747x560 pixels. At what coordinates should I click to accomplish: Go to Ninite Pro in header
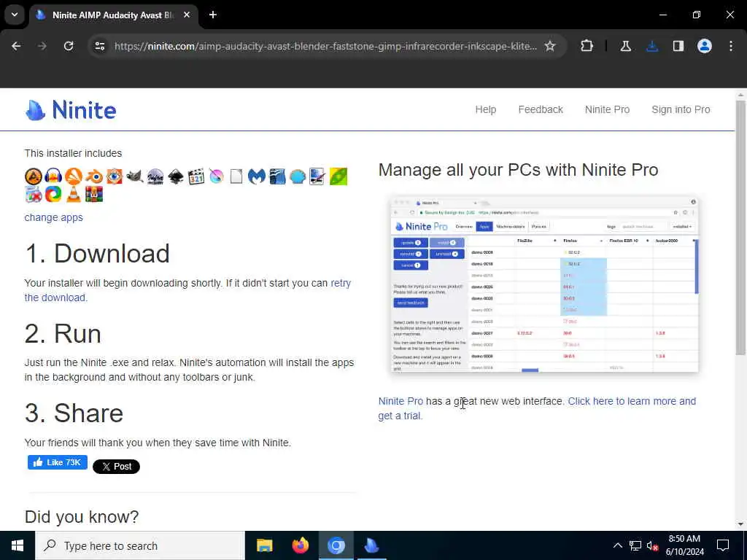[x=607, y=109]
